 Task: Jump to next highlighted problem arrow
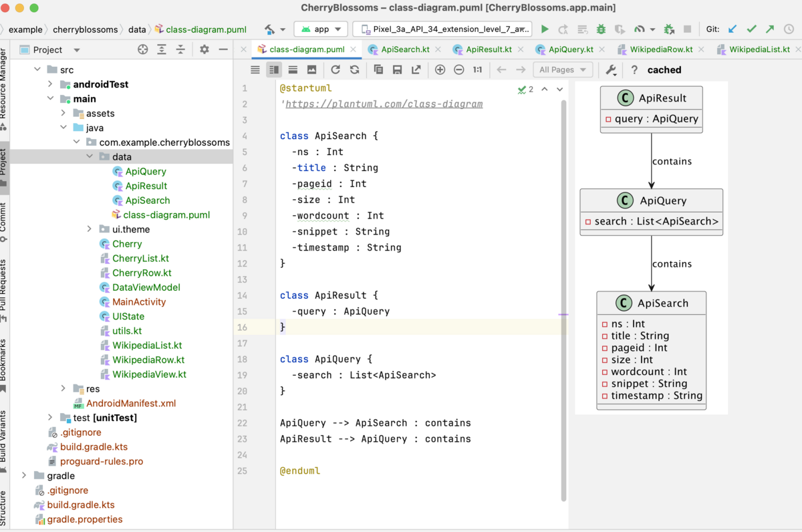(x=559, y=89)
